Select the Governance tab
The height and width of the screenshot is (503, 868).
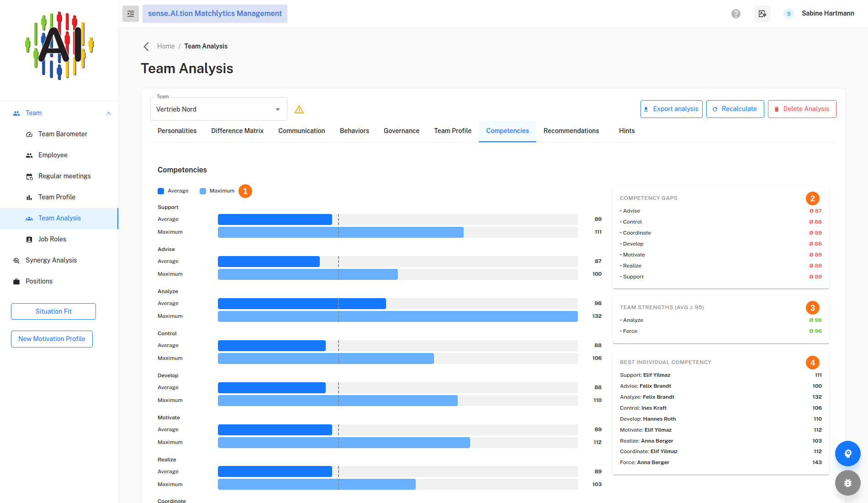[402, 131]
